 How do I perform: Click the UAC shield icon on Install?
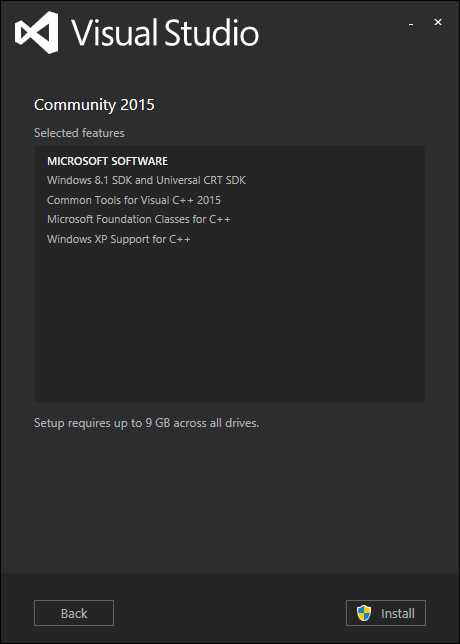pyautogui.click(x=364, y=614)
